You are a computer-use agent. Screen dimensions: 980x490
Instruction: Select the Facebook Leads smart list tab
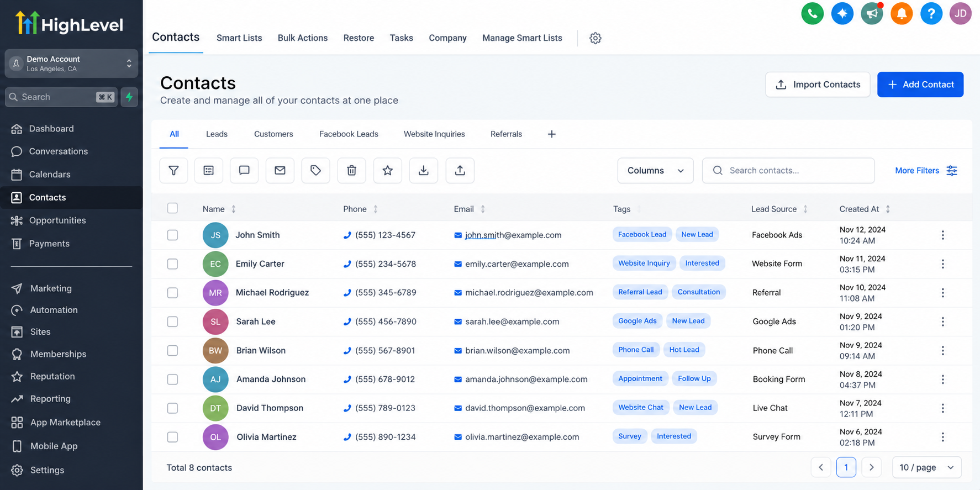349,134
